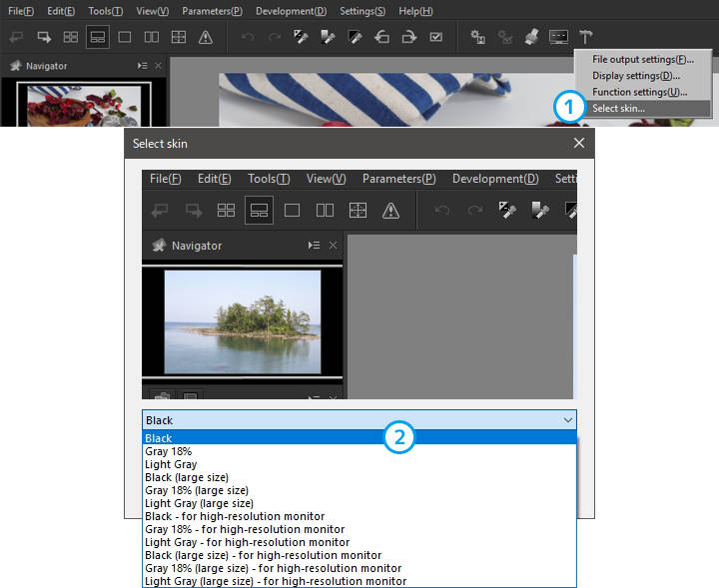Screen dimensions: 719x588
Task: Switch main window to thumbnail grid mode
Action: [x=71, y=37]
